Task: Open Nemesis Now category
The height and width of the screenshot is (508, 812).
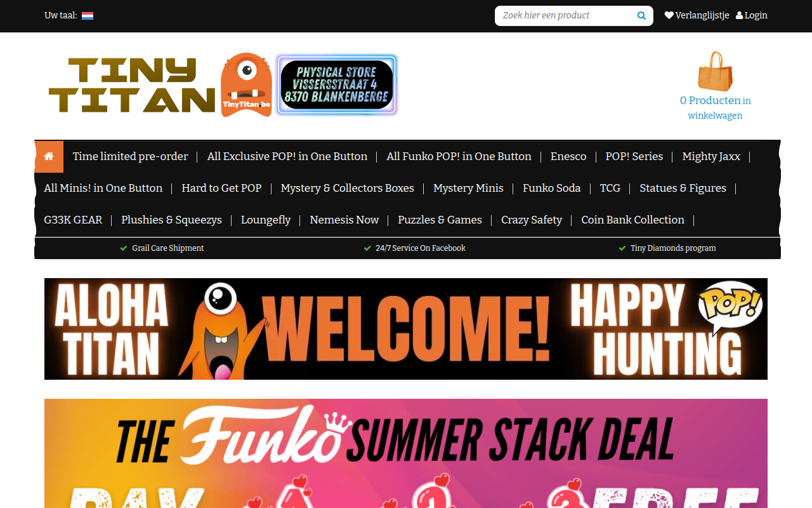Action: pyautogui.click(x=344, y=220)
